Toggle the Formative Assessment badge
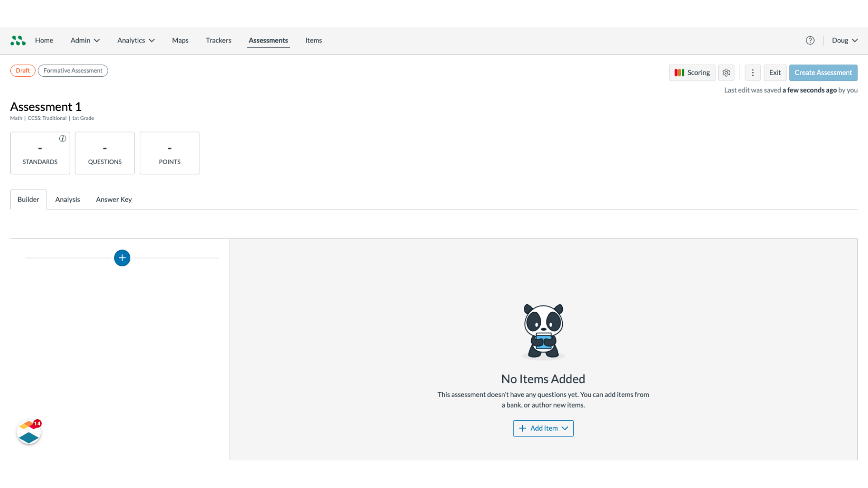 pos(73,70)
